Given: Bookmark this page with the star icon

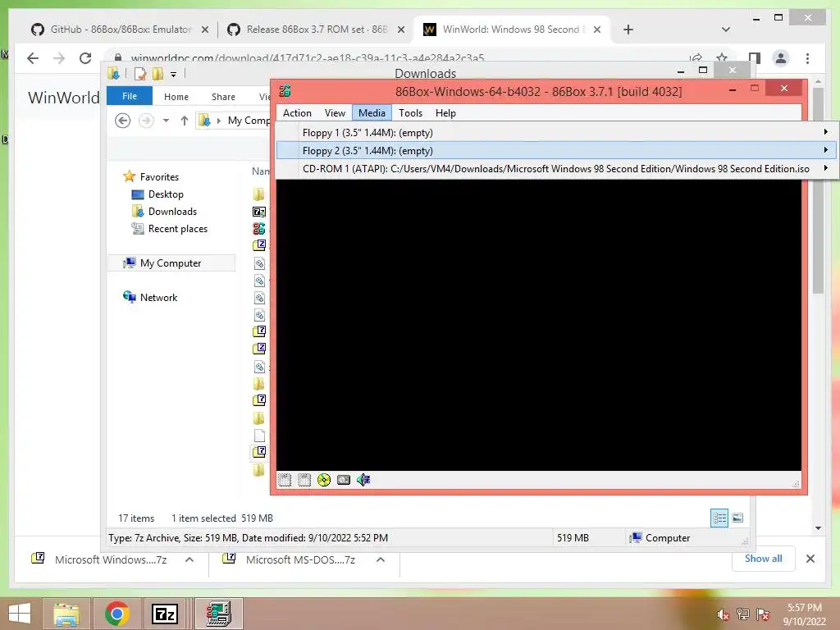Looking at the screenshot, I should point(722,57).
